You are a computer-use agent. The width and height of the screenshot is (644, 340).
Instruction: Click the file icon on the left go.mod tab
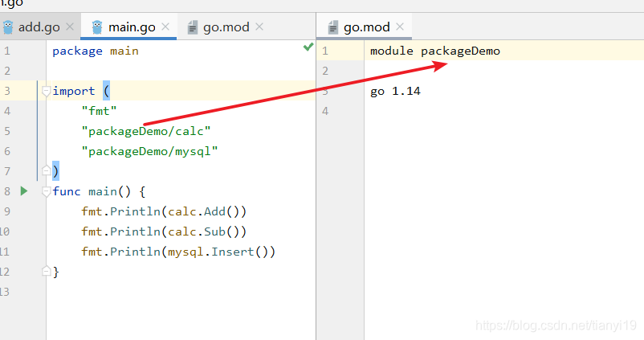(x=192, y=27)
